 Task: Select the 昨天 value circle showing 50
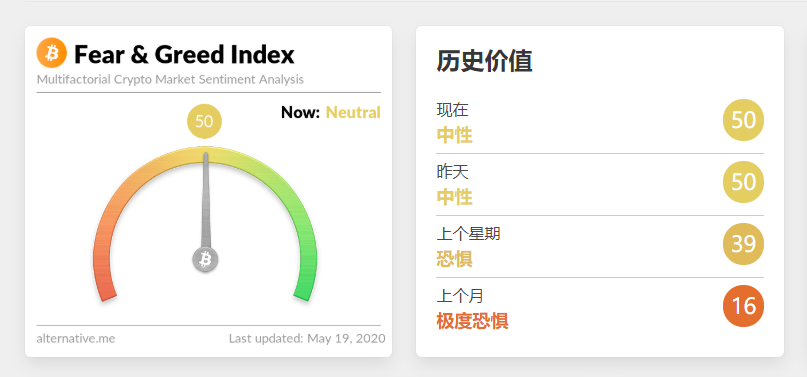(x=743, y=182)
